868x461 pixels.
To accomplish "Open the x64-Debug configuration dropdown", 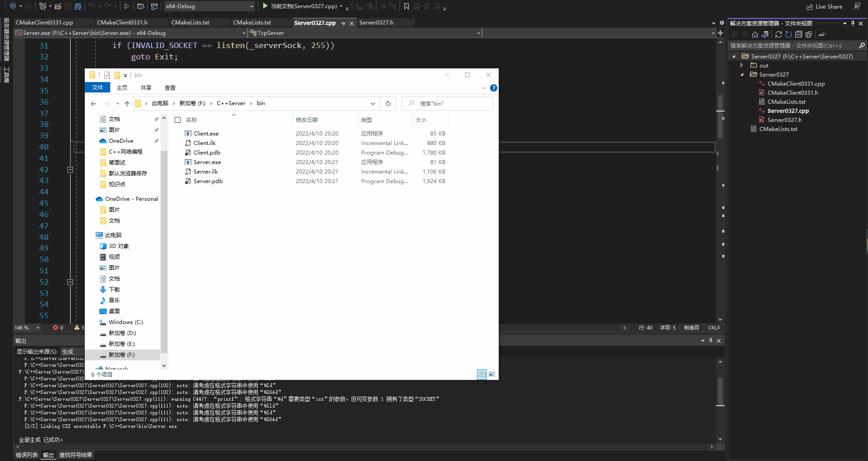I will click(x=252, y=6).
